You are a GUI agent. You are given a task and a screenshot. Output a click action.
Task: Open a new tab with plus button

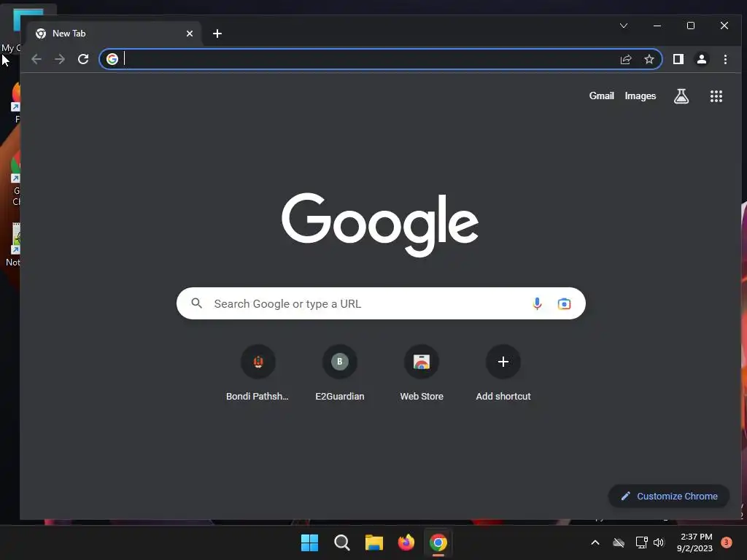click(x=217, y=34)
